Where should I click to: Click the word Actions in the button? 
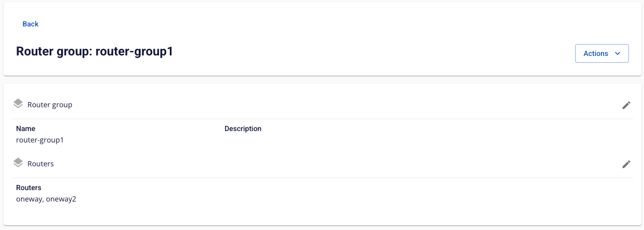click(595, 53)
